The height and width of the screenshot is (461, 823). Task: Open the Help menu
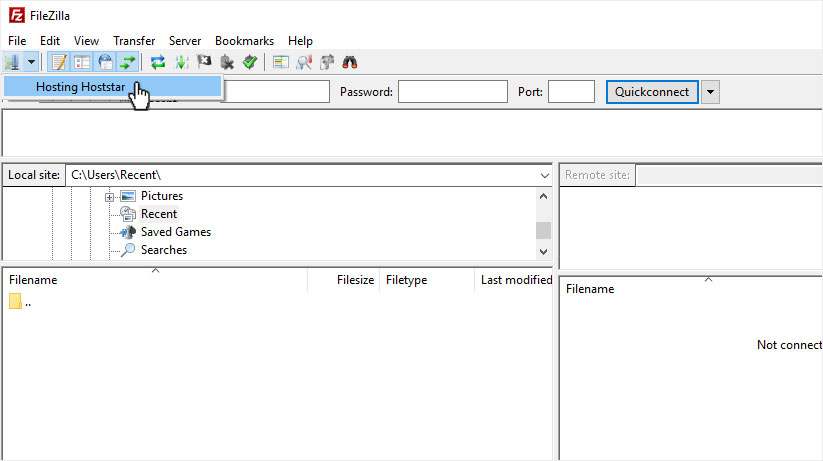click(300, 41)
